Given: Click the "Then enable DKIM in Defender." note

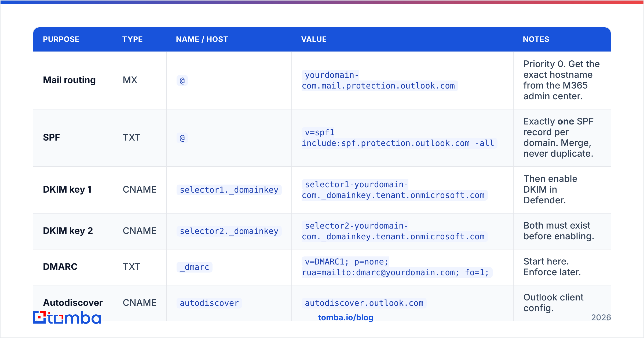Looking at the screenshot, I should coord(550,189).
